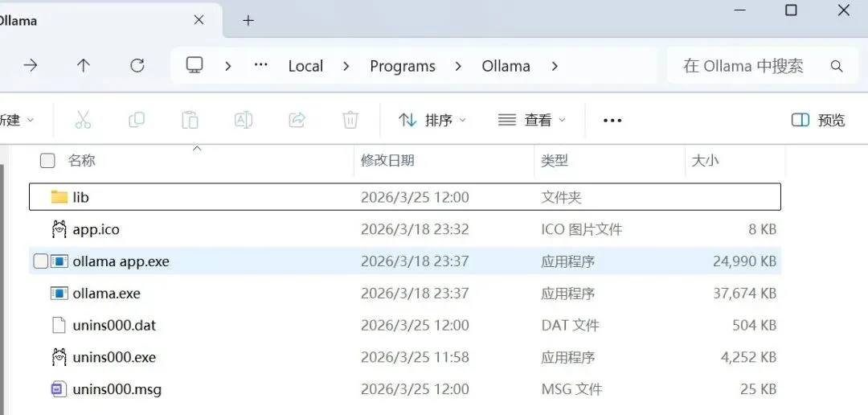
Task: Click the ollama.exe file icon
Action: (x=59, y=293)
